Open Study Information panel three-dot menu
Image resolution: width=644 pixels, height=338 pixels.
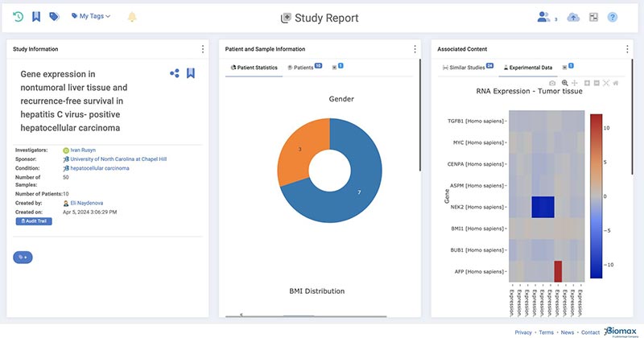coord(203,49)
